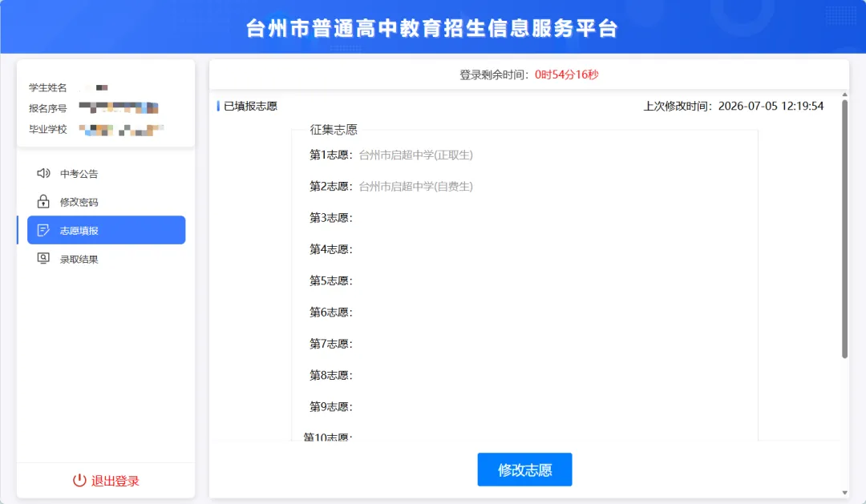
Task: Click the speaker icon beside 中考公告
Action: coord(43,173)
